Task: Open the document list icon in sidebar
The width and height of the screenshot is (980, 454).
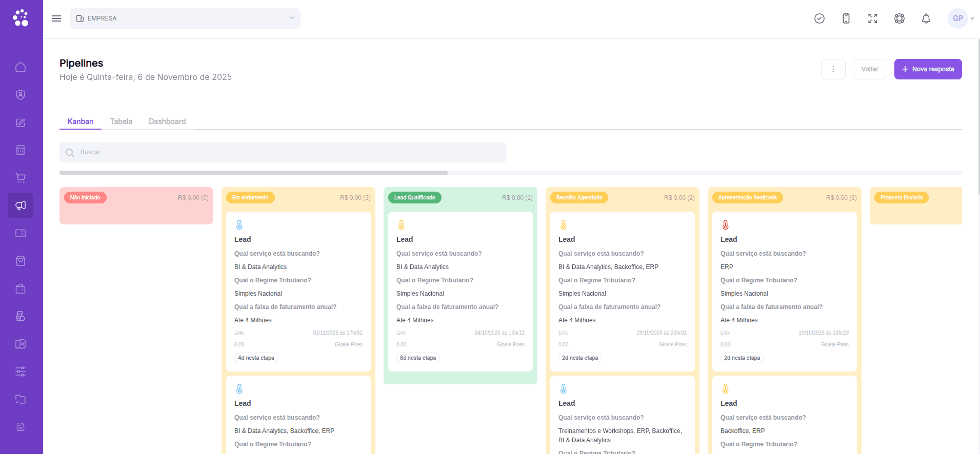Action: pyautogui.click(x=21, y=427)
